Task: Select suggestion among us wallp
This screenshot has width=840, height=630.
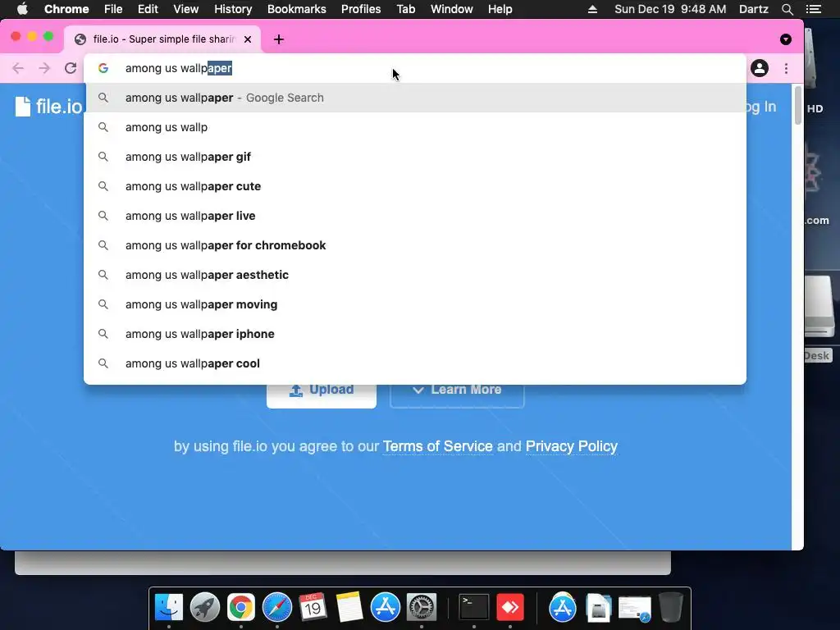Action: point(414,127)
